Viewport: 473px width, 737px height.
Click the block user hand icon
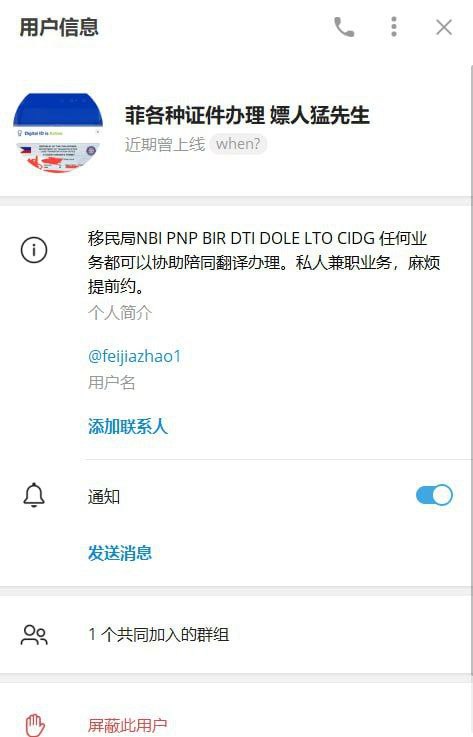35,724
